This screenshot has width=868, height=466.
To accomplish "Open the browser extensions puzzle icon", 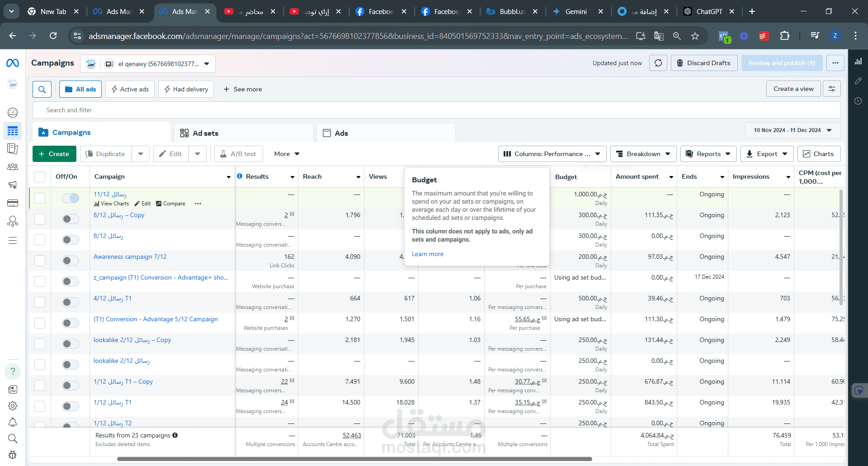I will tap(785, 36).
